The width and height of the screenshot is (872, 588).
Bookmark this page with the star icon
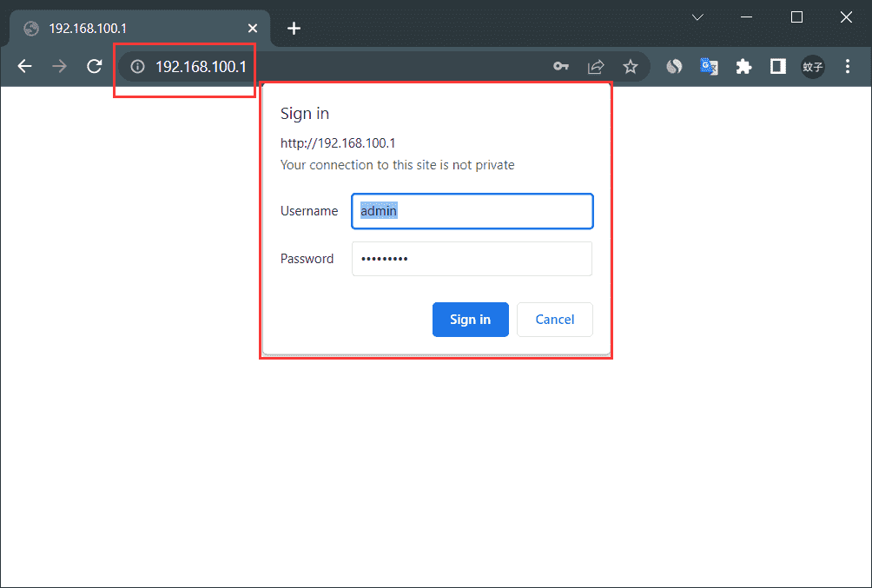coord(631,67)
